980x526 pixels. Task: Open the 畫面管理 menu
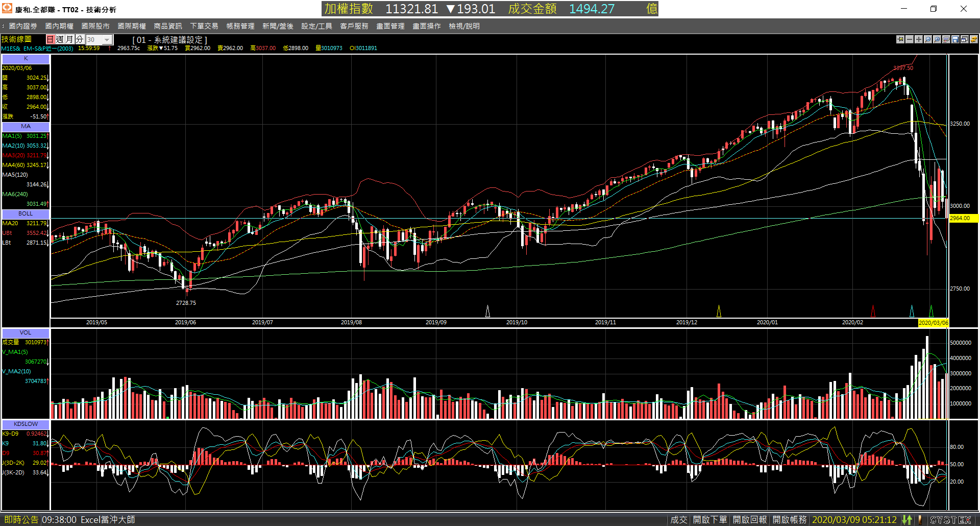(x=390, y=26)
